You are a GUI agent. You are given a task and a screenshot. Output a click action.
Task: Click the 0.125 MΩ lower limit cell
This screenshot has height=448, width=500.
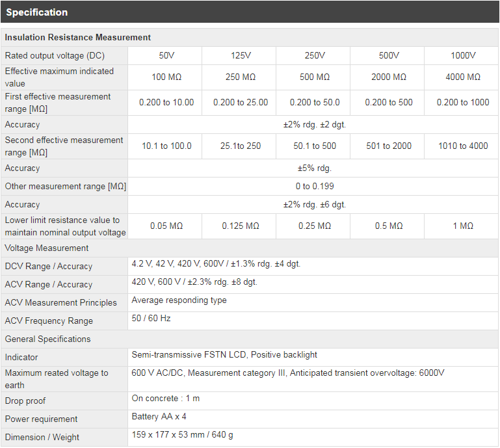[x=240, y=226]
